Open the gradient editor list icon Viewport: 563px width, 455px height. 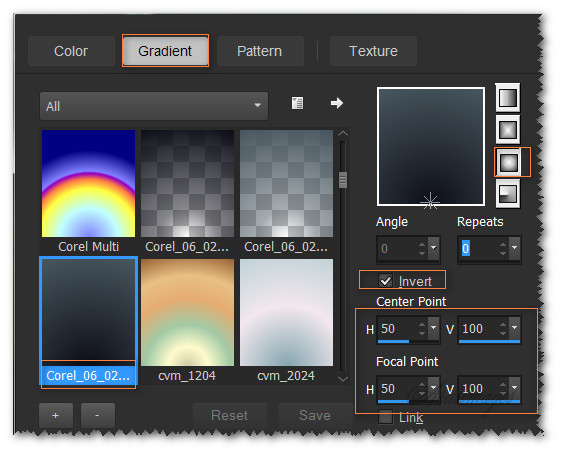pyautogui.click(x=297, y=103)
